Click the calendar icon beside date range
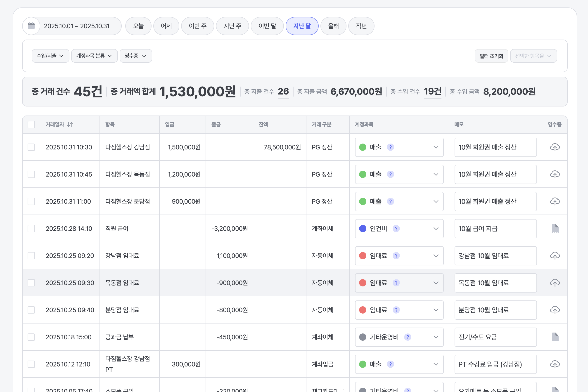Image resolution: width=588 pixels, height=392 pixels. pyautogui.click(x=31, y=26)
